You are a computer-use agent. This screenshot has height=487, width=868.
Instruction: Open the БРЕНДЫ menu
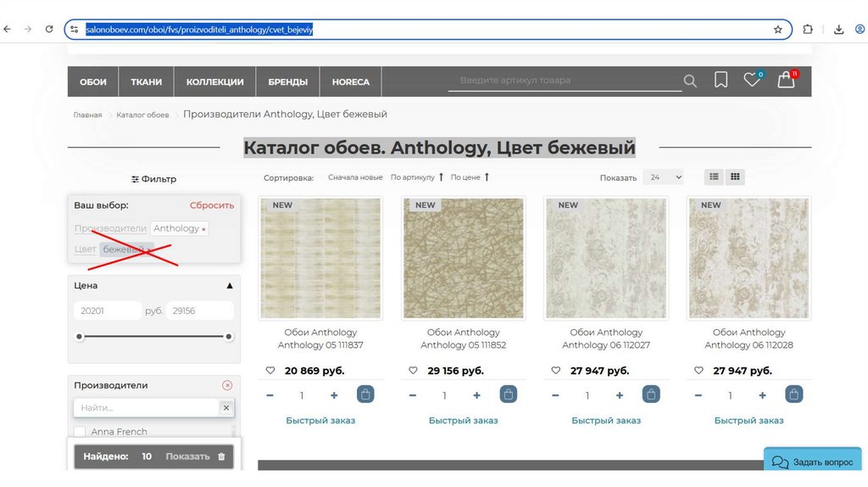[x=288, y=81]
